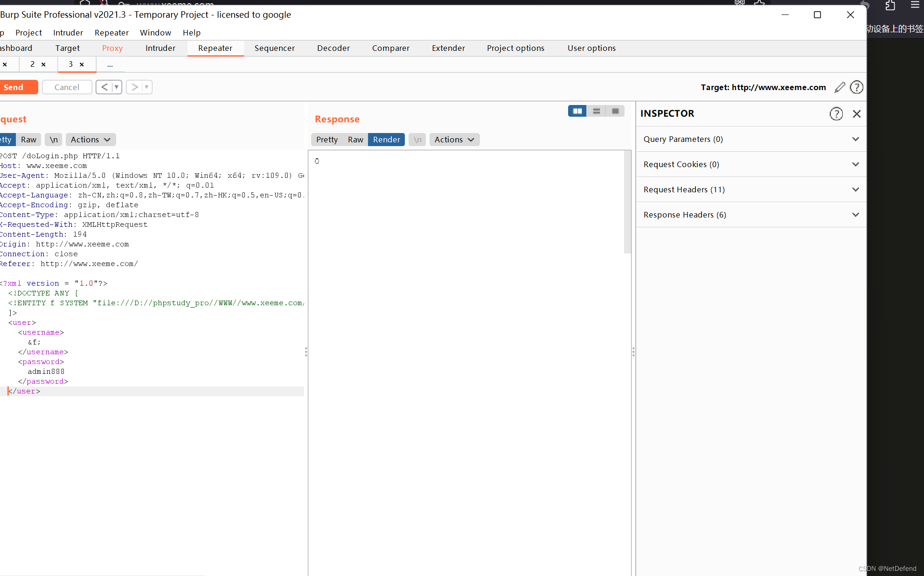Switch to top-bottom layout view
Screen dimensions: 924x576
tap(596, 111)
